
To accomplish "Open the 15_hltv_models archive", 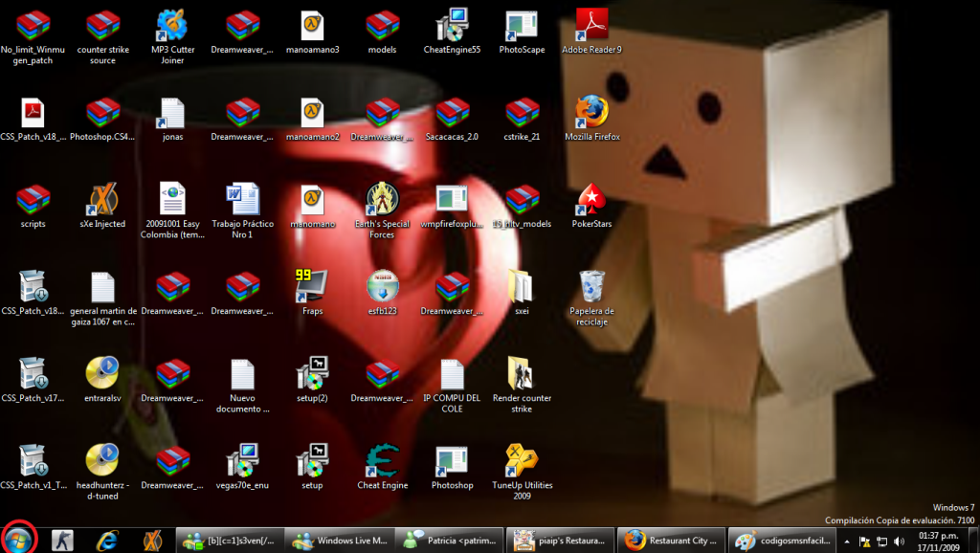I will click(522, 200).
